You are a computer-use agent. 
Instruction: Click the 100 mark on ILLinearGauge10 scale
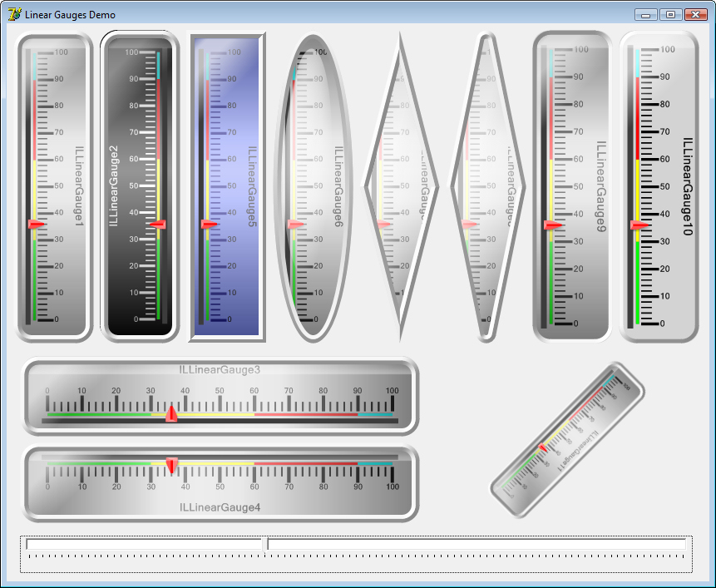tap(666, 50)
